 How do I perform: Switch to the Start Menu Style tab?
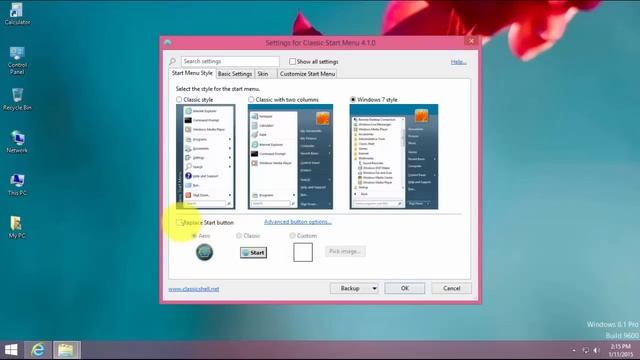click(192, 73)
